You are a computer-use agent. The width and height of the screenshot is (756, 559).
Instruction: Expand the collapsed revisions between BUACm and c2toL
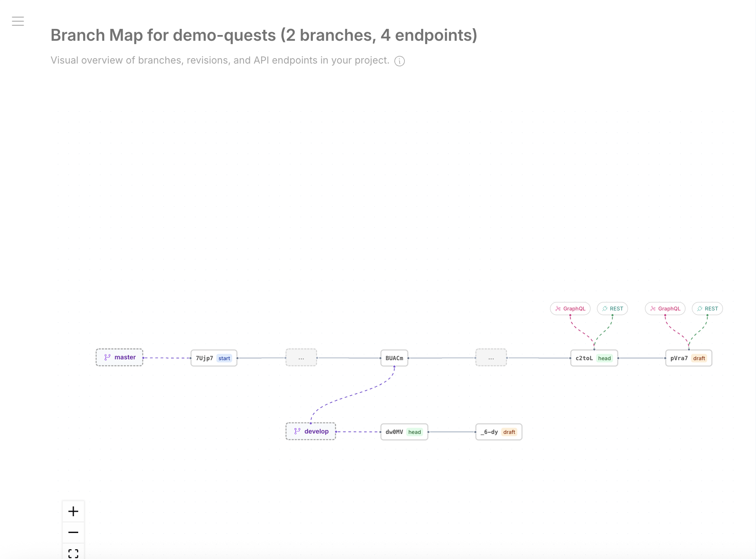[x=491, y=358]
